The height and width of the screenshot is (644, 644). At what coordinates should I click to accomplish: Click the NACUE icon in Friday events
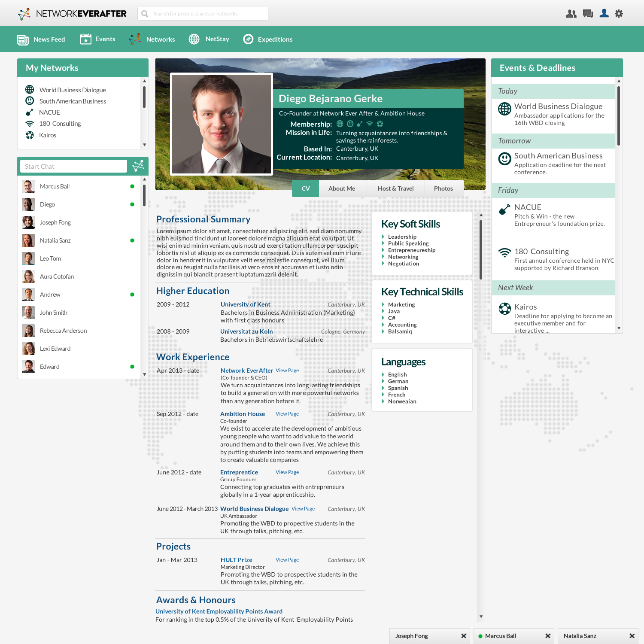click(x=504, y=209)
